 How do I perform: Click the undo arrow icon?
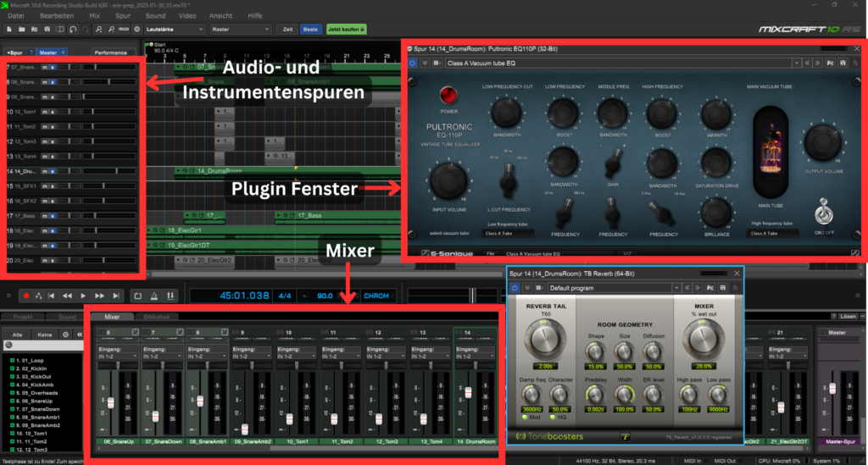[73, 30]
